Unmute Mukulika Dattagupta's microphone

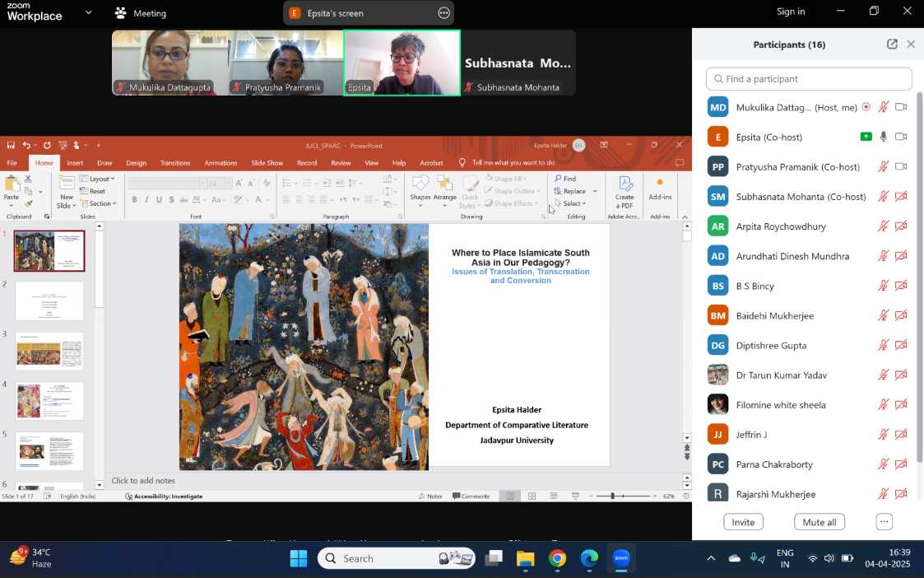click(884, 107)
